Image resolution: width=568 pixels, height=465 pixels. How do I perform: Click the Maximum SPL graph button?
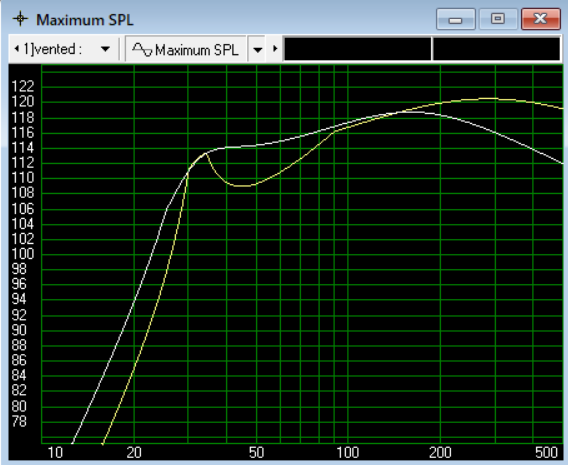point(186,49)
